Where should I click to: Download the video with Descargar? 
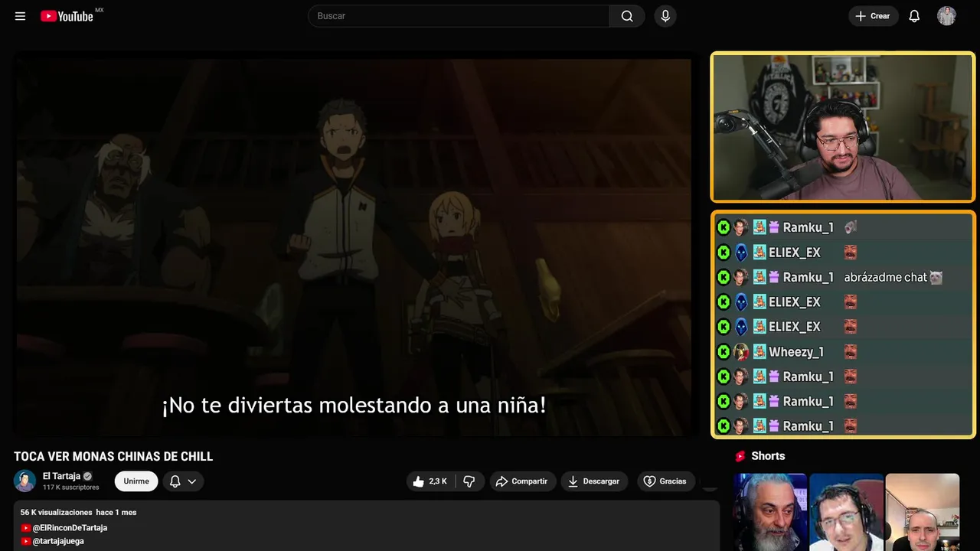(x=594, y=481)
